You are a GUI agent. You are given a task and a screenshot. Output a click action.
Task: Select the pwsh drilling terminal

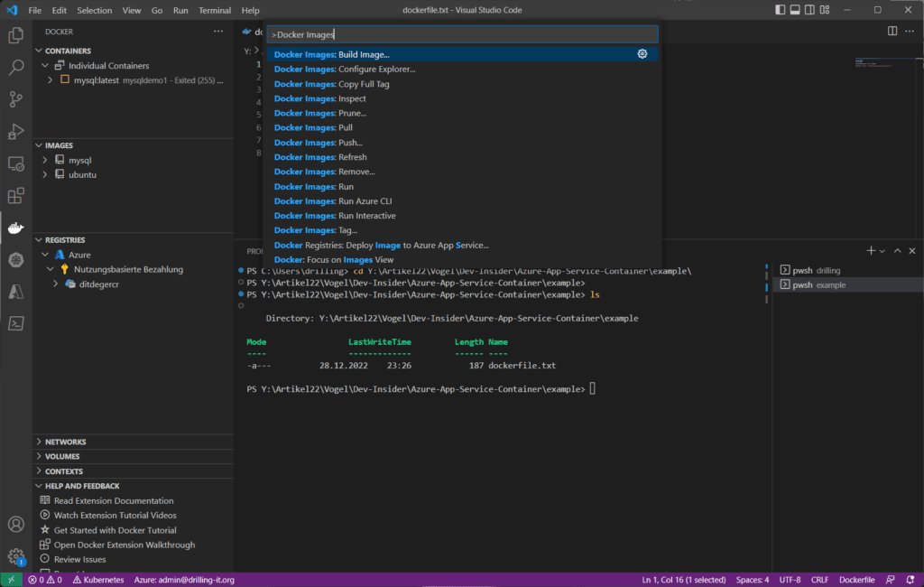pyautogui.click(x=847, y=270)
